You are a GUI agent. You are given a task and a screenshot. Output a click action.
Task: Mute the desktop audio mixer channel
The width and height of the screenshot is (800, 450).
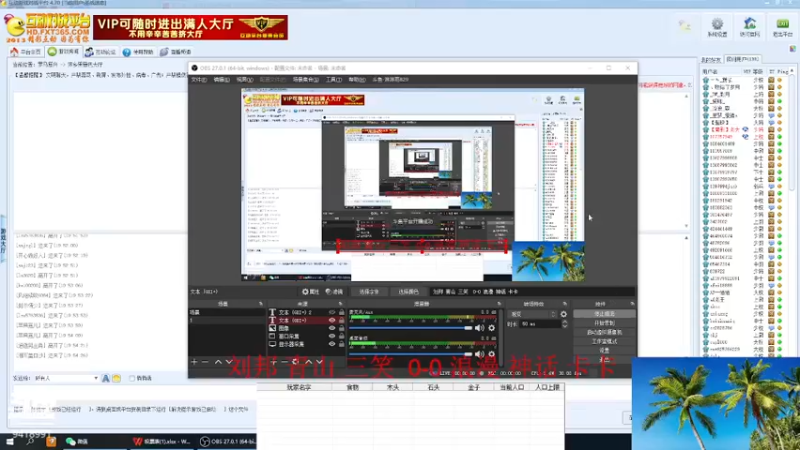click(x=479, y=354)
